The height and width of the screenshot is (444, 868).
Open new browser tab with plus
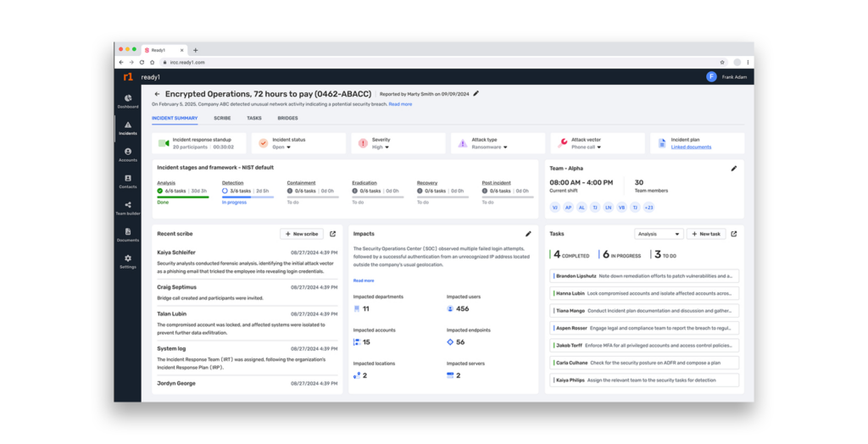(x=196, y=50)
